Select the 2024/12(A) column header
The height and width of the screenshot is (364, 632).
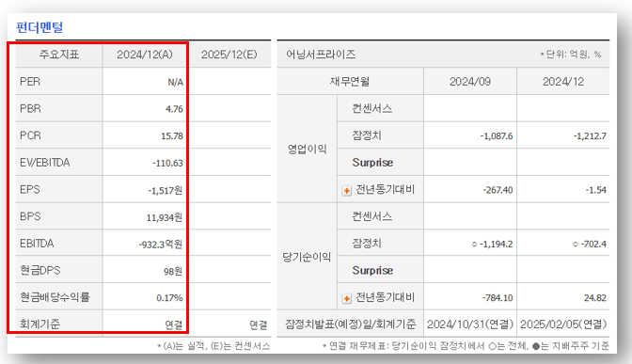145,55
